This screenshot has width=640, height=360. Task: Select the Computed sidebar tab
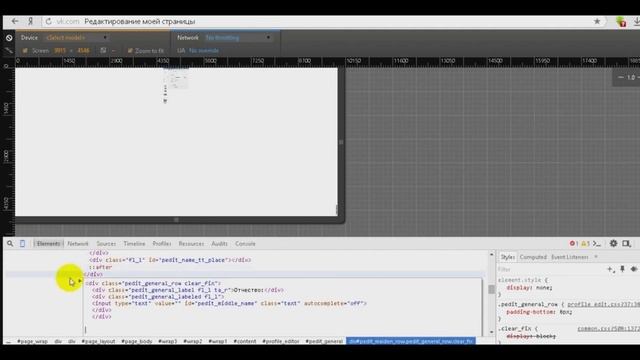[x=533, y=257]
